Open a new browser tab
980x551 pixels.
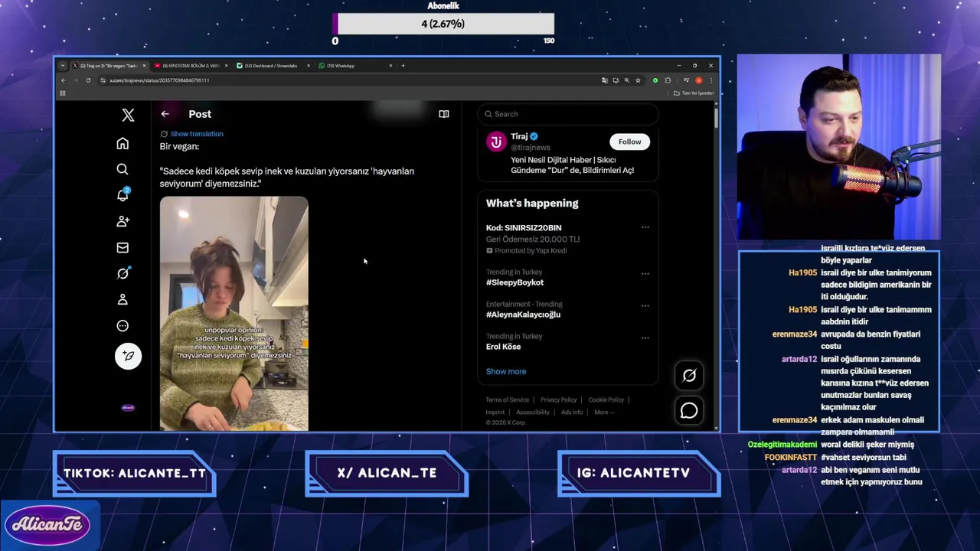[x=403, y=66]
